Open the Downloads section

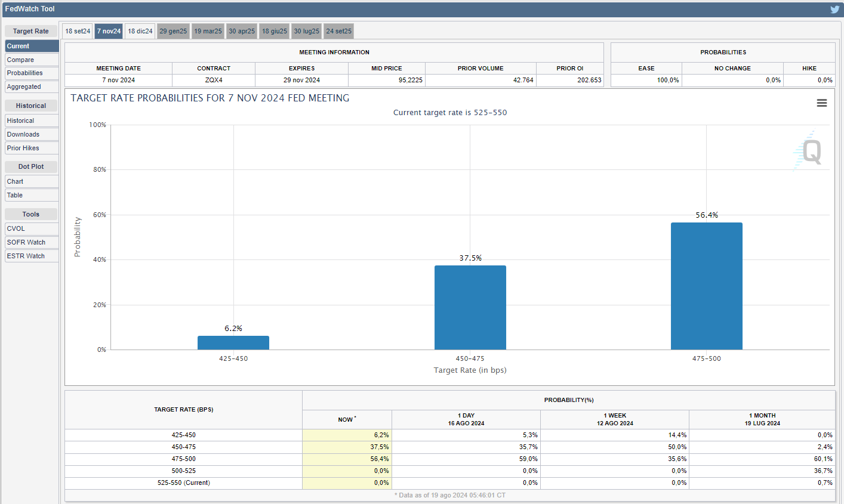(32, 134)
